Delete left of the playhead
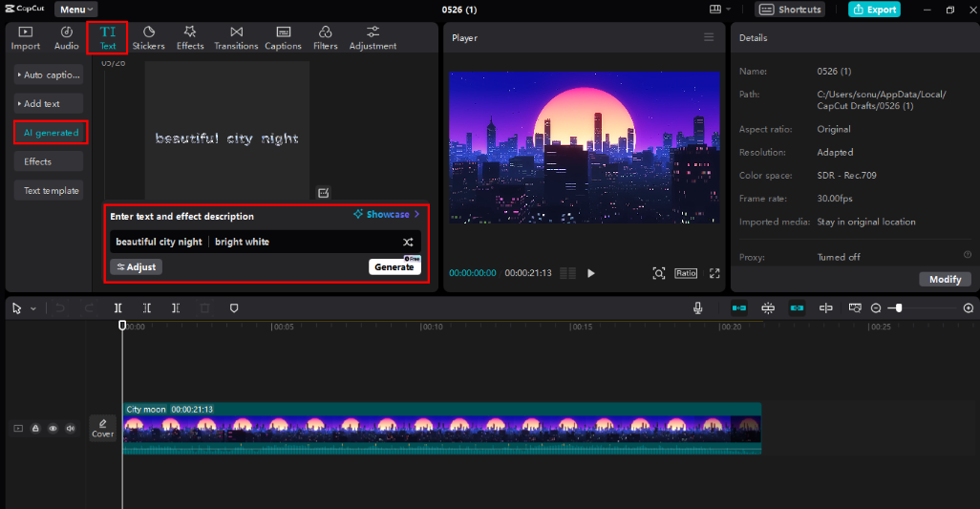This screenshot has width=980, height=509. [x=147, y=308]
